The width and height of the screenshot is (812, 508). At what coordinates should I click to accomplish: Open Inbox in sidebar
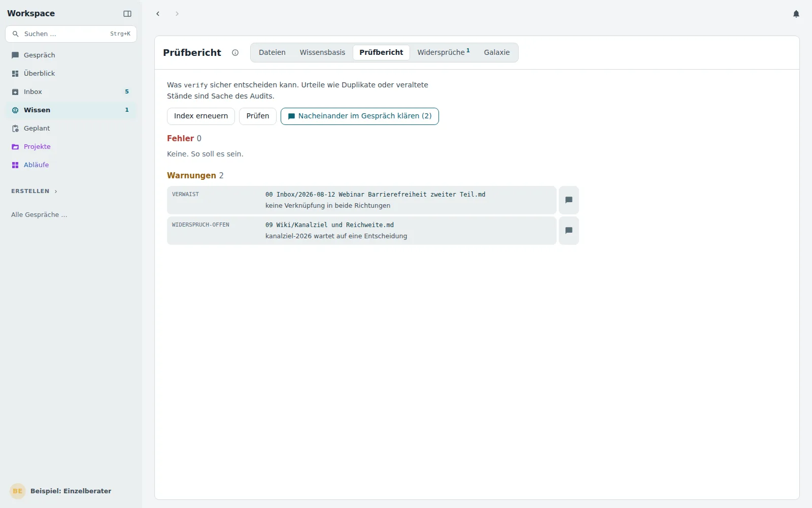(x=71, y=91)
